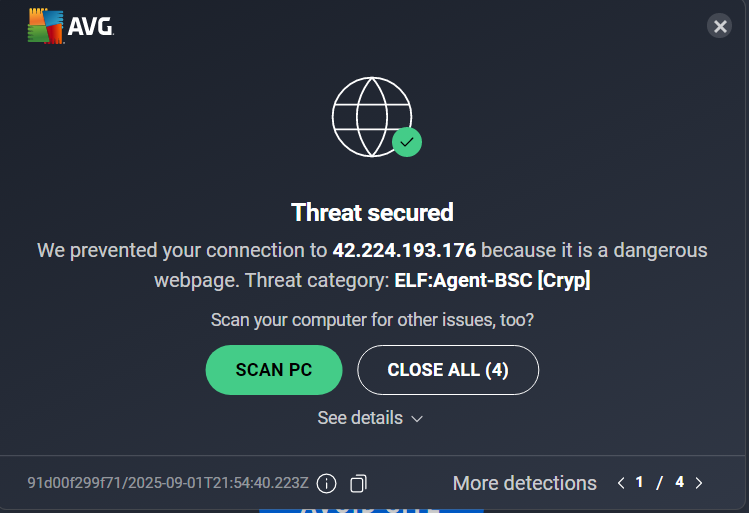Select the blocked IP address 42.224.193.176
This screenshot has height=513, width=749.
click(404, 250)
